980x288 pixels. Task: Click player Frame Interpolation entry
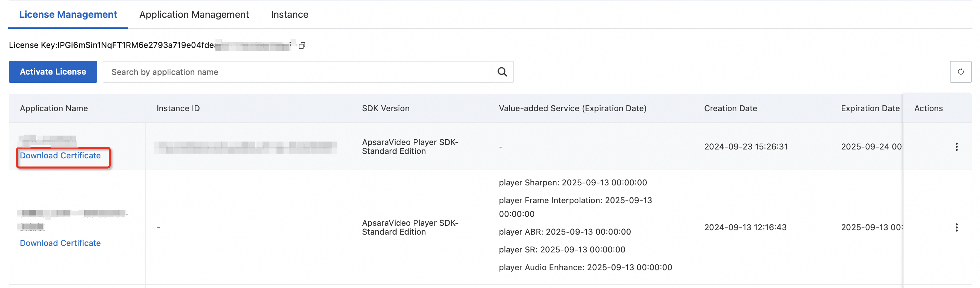click(x=575, y=207)
